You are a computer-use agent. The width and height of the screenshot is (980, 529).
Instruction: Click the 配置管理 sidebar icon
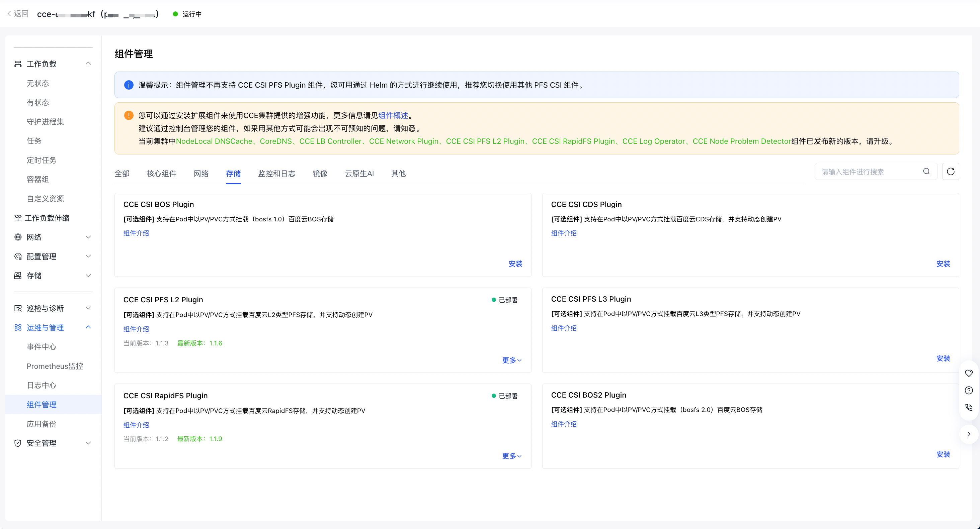pyautogui.click(x=18, y=256)
